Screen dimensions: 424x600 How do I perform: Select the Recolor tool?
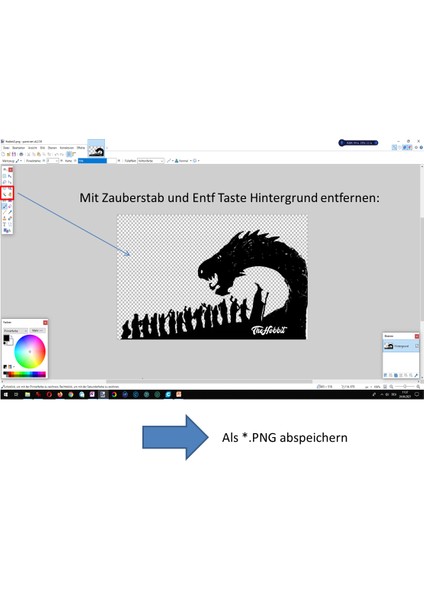[10, 218]
